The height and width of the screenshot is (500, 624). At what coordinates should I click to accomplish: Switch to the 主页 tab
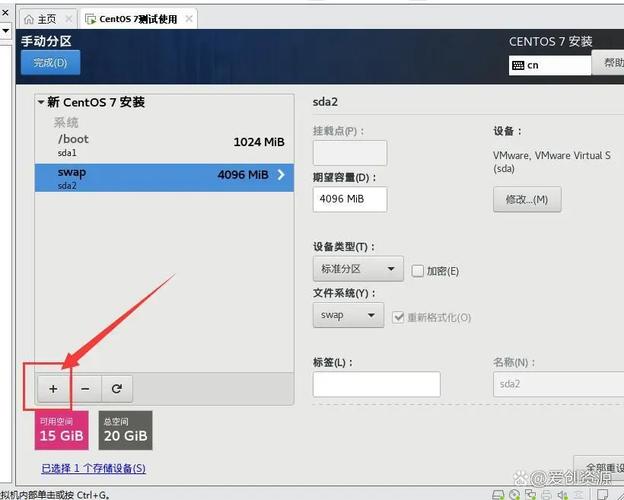point(46,19)
